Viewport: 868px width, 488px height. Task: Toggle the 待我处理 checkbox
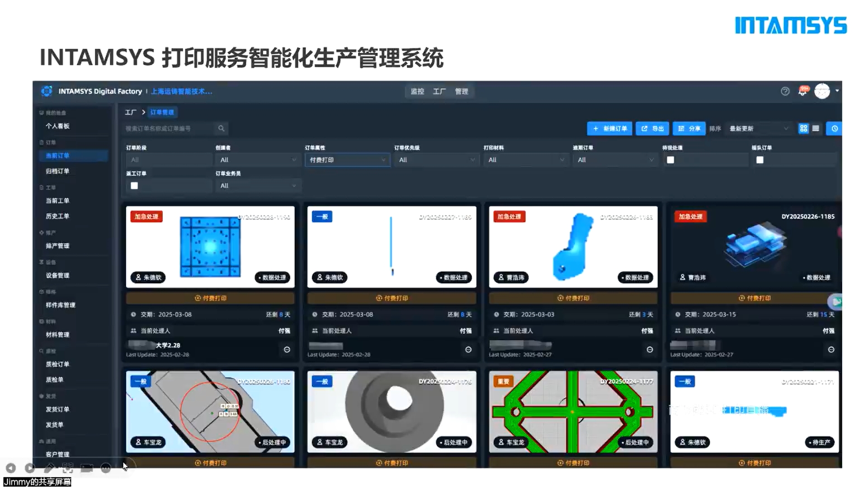click(x=670, y=160)
